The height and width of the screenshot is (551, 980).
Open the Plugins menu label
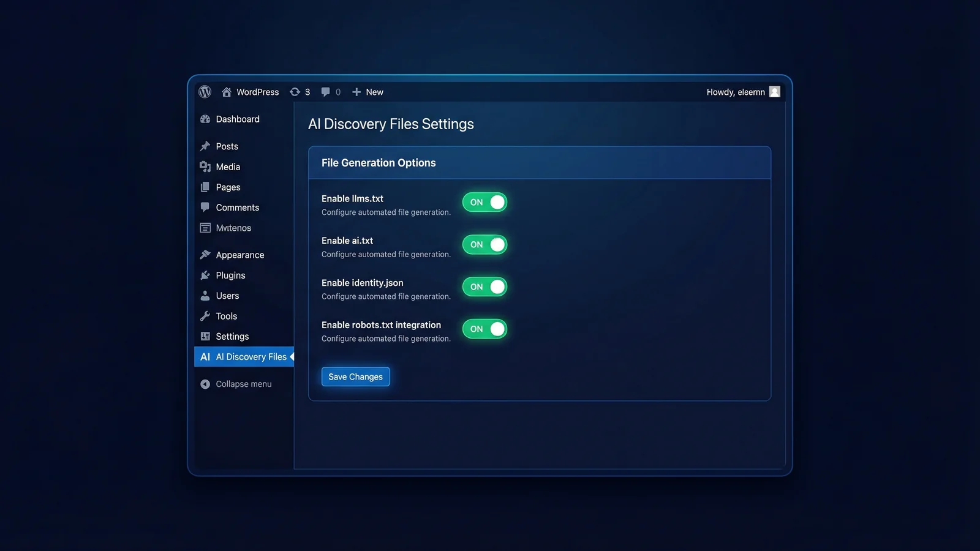230,275
